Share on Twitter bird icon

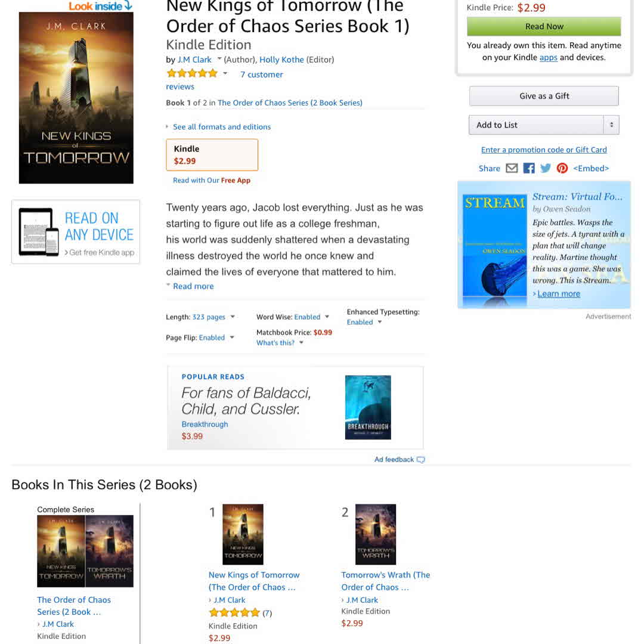click(546, 168)
